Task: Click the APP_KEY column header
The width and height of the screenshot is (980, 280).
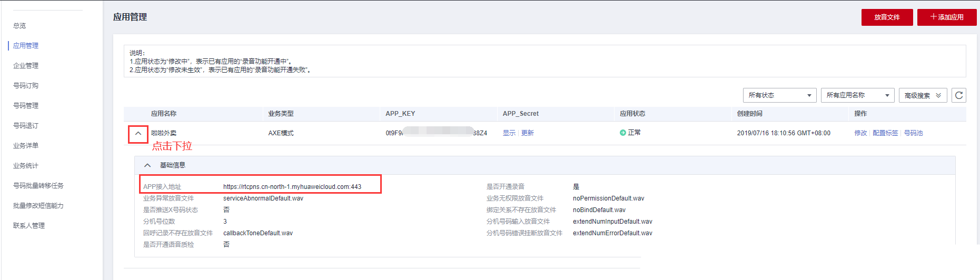Action: point(400,114)
